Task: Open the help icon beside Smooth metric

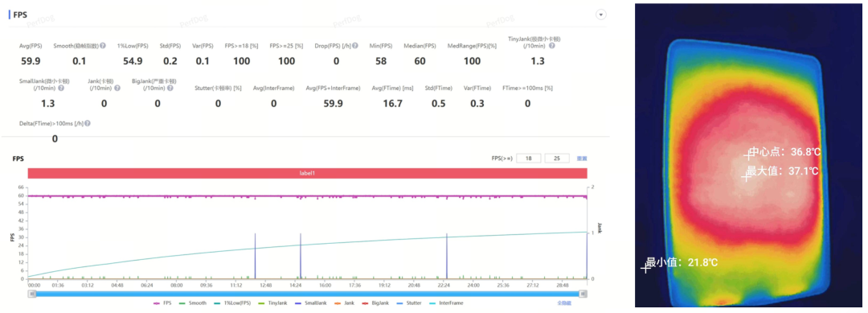Action: 103,46
